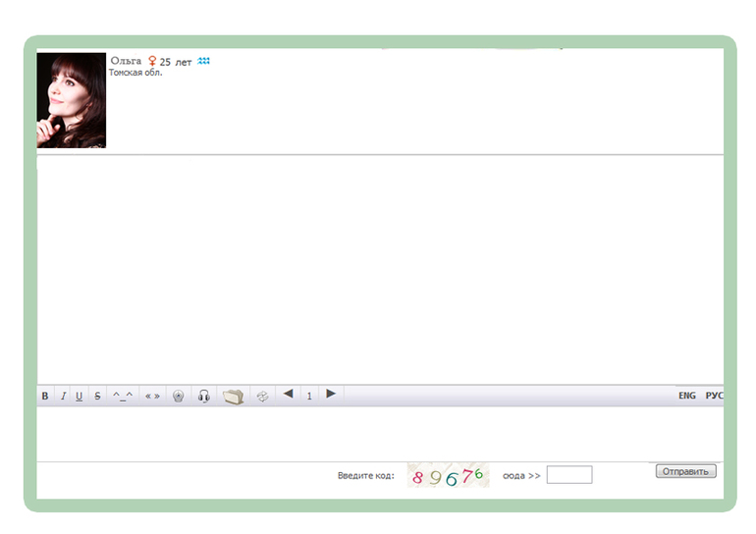Apply strikethrough formatting

coord(97,397)
